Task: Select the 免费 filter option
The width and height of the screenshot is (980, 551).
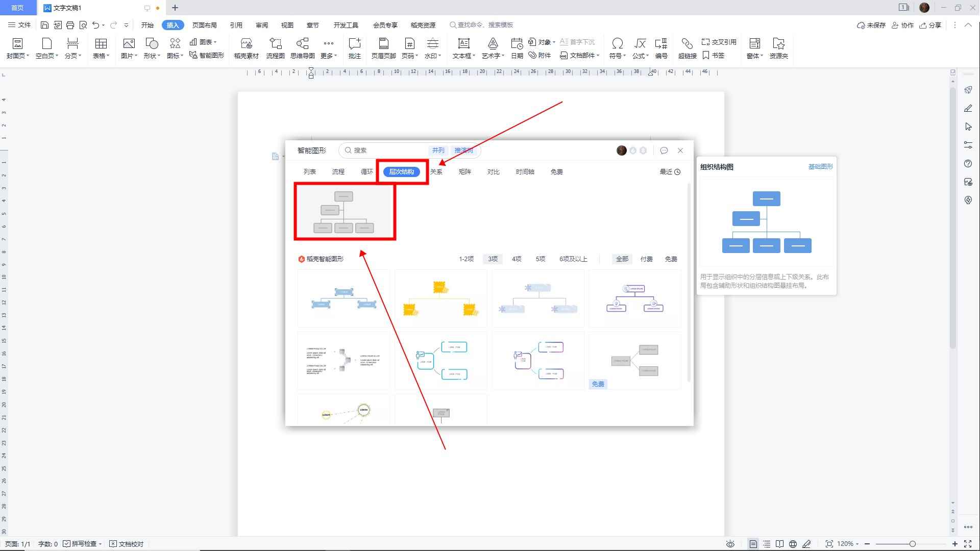Action: coord(671,259)
